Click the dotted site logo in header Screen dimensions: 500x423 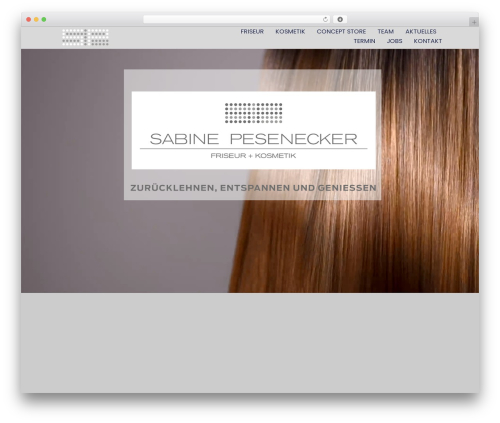[85, 37]
